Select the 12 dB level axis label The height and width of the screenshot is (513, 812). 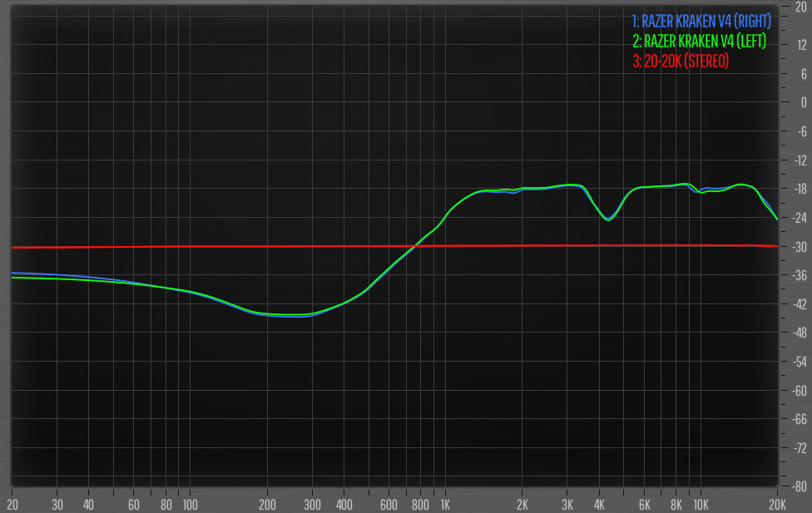coord(800,44)
